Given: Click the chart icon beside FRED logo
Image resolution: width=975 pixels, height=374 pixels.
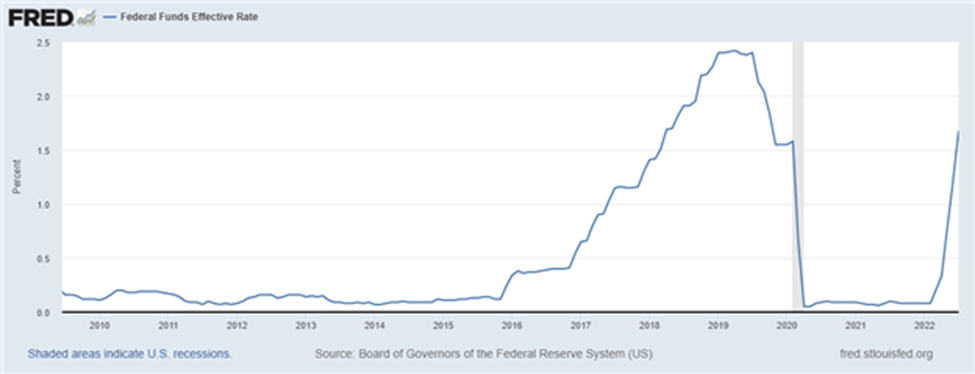Looking at the screenshot, I should (85, 19).
